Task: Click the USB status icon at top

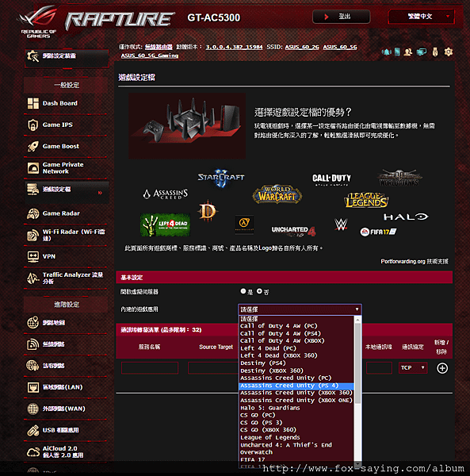Action: tap(435, 52)
